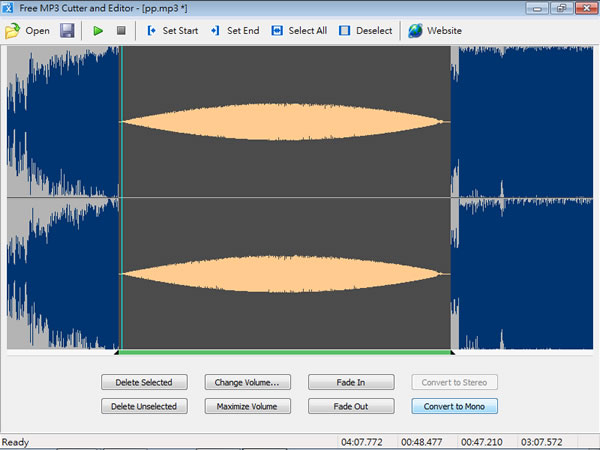Save the file with the floppy disk icon

point(67,31)
